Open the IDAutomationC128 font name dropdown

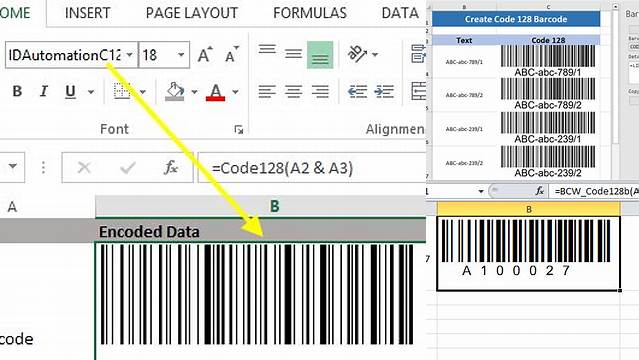(x=130, y=55)
